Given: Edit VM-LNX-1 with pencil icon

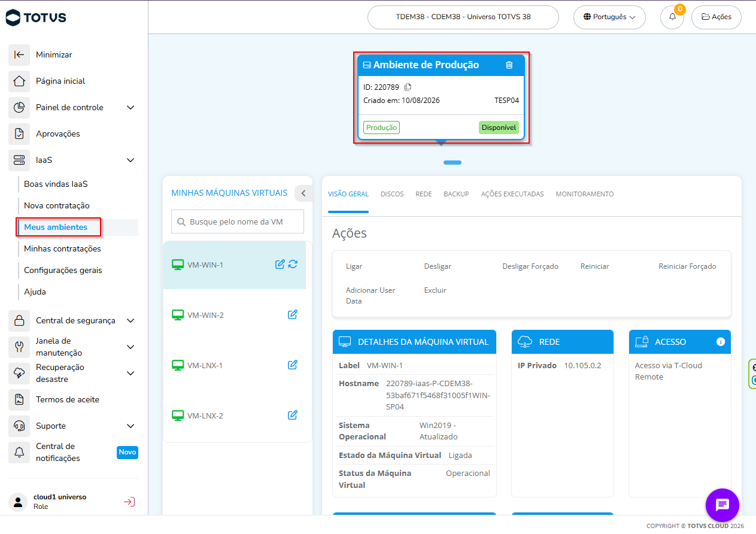Looking at the screenshot, I should pos(293,365).
